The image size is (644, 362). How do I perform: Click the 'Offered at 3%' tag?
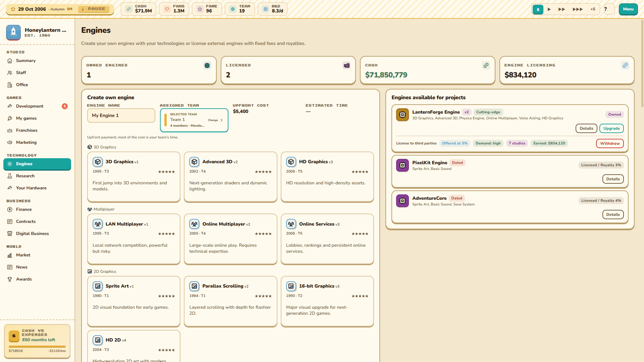tap(454, 143)
